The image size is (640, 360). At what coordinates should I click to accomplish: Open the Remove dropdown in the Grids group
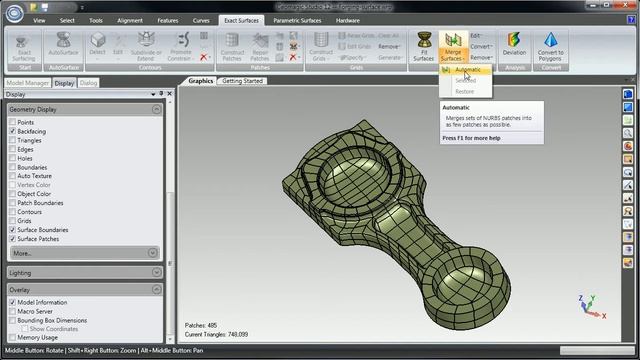pyautogui.click(x=389, y=47)
